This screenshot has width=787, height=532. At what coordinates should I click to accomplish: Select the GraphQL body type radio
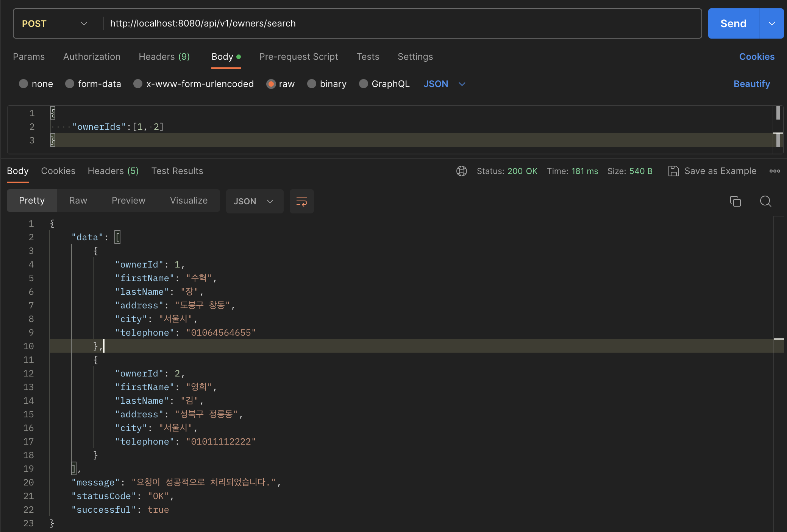[x=363, y=84]
